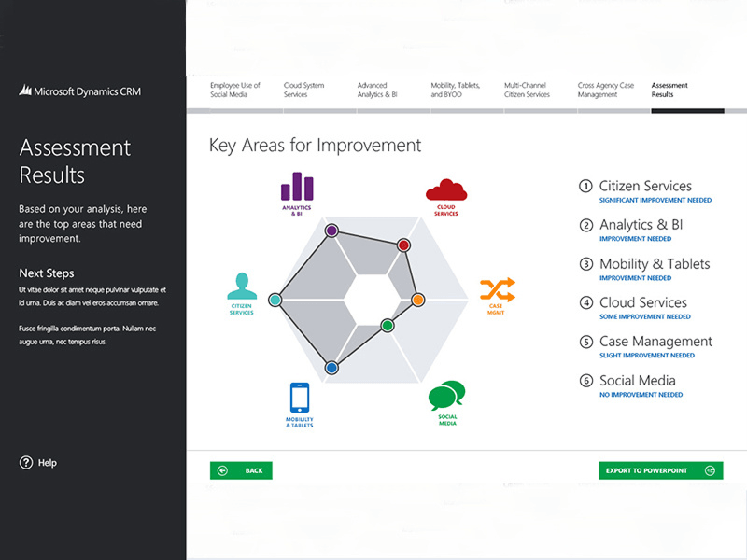Image resolution: width=747 pixels, height=560 pixels.
Task: Switch to Employee Use of Social Media tab
Action: coord(235,90)
